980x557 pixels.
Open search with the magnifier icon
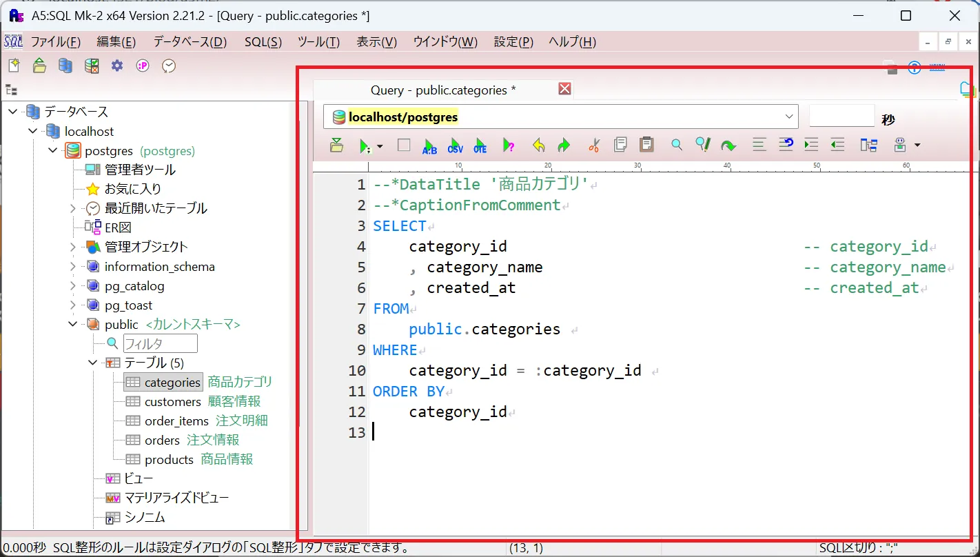click(677, 145)
